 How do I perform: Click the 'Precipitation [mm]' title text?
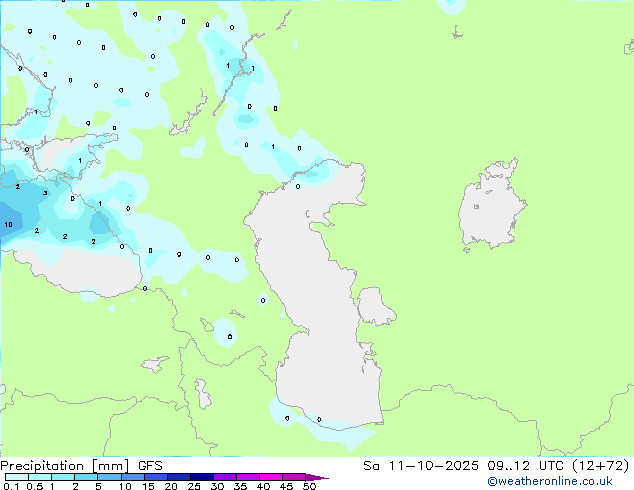[64, 466]
